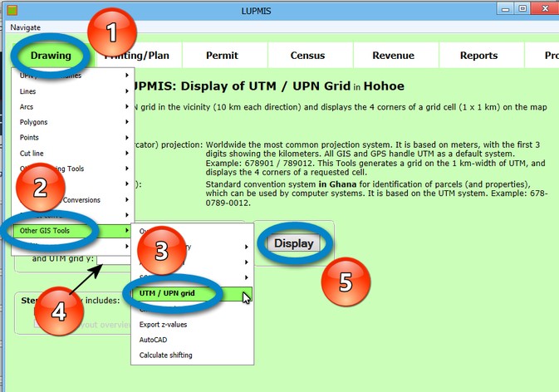The height and width of the screenshot is (392, 559).
Task: Expand the Lines submenu in Drawing menu
Action: 73,91
